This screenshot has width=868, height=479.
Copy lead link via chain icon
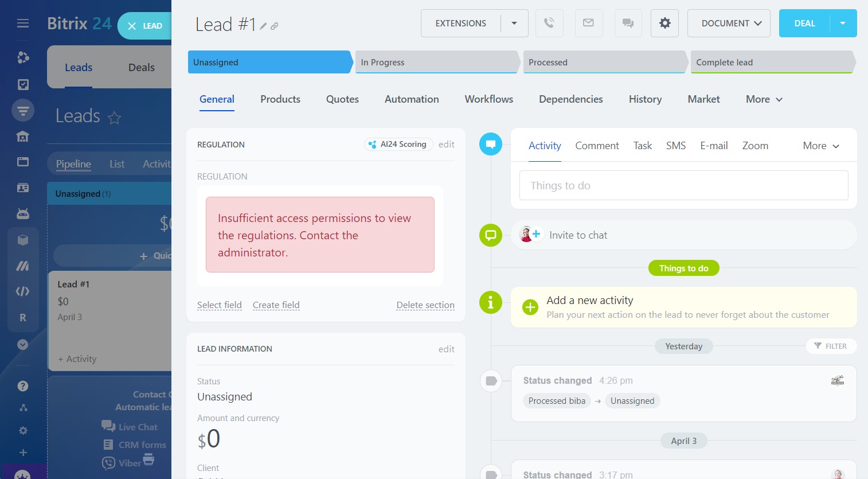275,26
